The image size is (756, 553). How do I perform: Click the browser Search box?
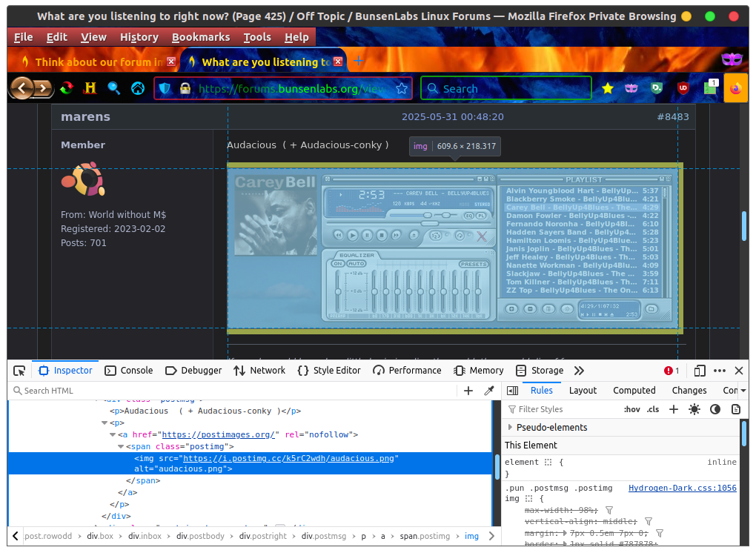point(505,88)
